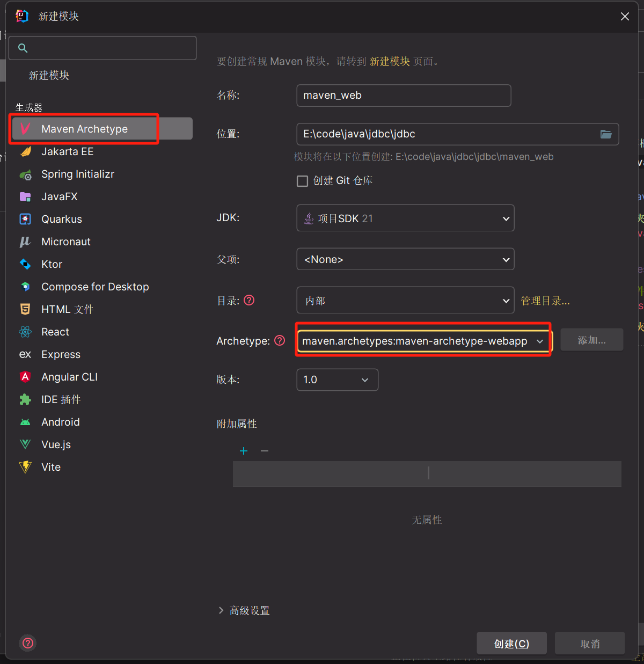Click the IDE 插件 puzzle icon

point(25,399)
